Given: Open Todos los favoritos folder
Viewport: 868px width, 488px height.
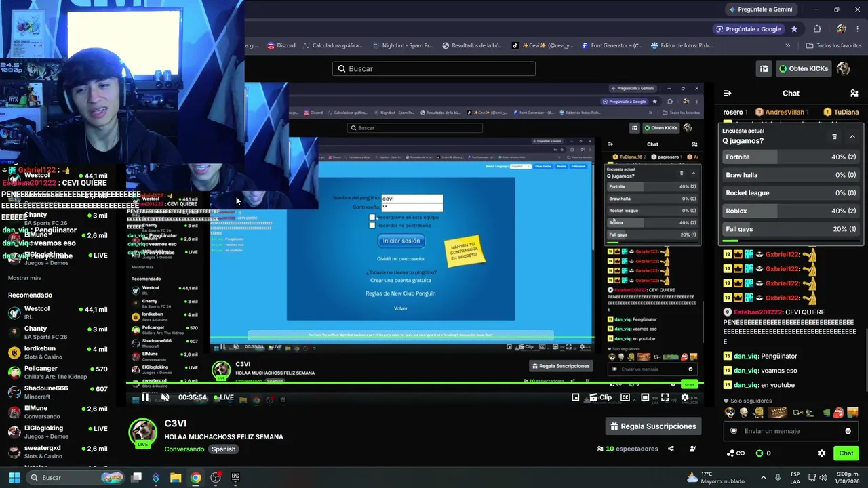Looking at the screenshot, I should (x=833, y=45).
